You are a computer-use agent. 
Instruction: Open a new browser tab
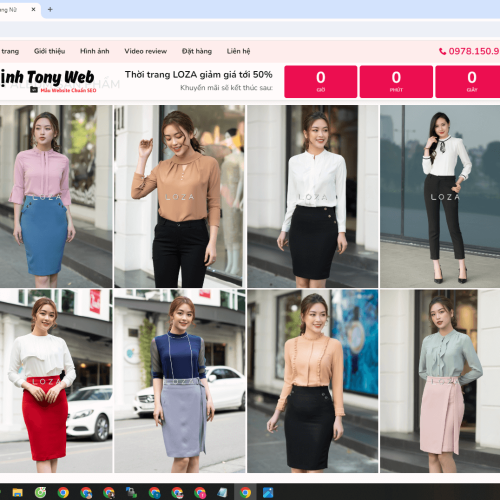pyautogui.click(x=50, y=10)
